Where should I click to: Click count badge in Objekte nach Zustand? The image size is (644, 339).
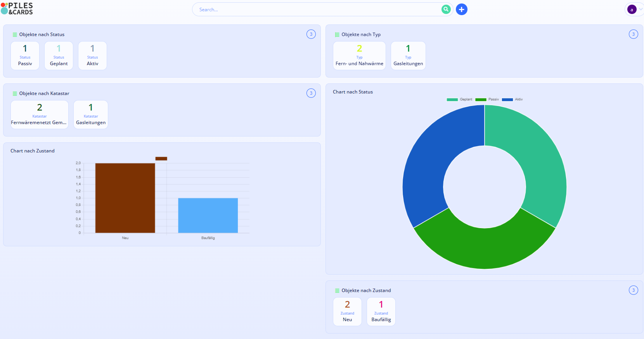(634, 290)
